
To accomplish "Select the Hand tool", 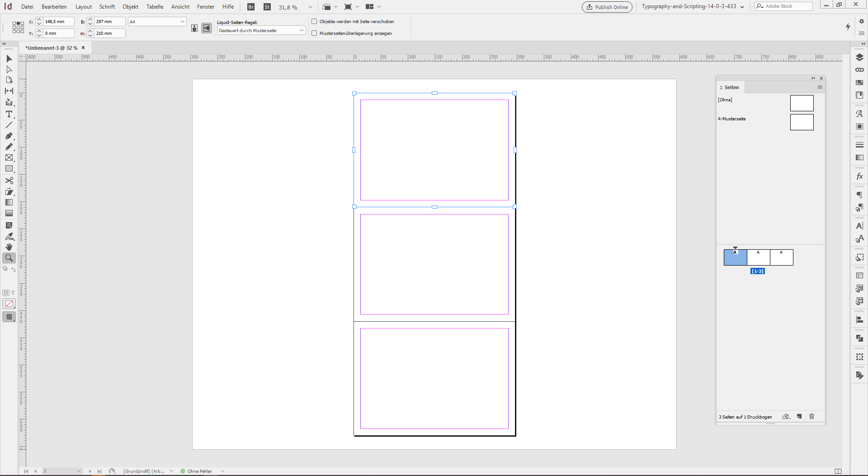I will tap(9, 247).
